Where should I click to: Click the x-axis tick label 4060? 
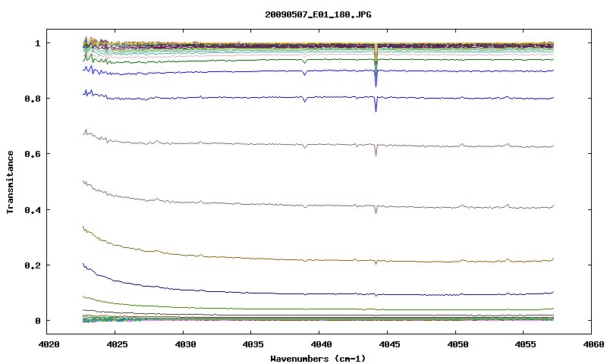tap(592, 344)
